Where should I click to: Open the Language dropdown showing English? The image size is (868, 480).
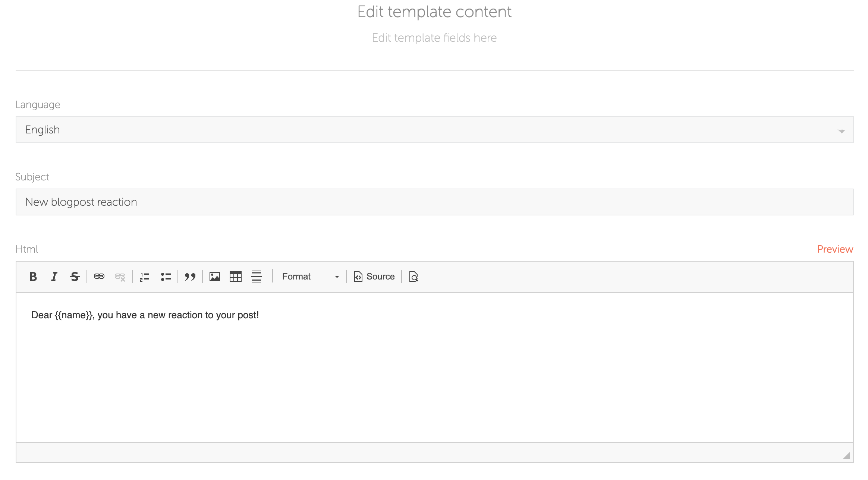click(x=434, y=130)
